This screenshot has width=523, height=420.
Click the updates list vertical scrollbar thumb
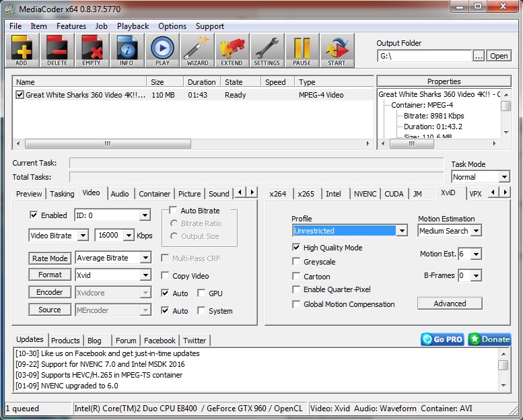pos(503,365)
